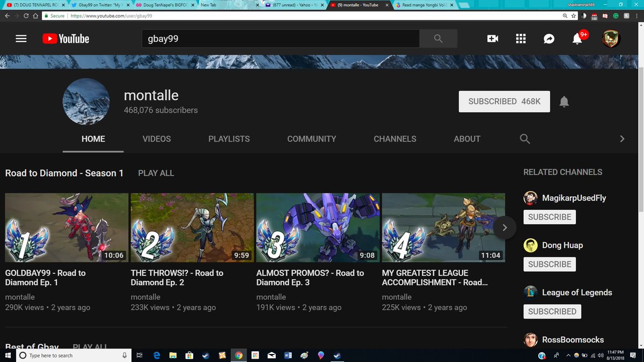The width and height of the screenshot is (644, 362).
Task: Click the League of Legends channel avatar
Action: (x=530, y=292)
